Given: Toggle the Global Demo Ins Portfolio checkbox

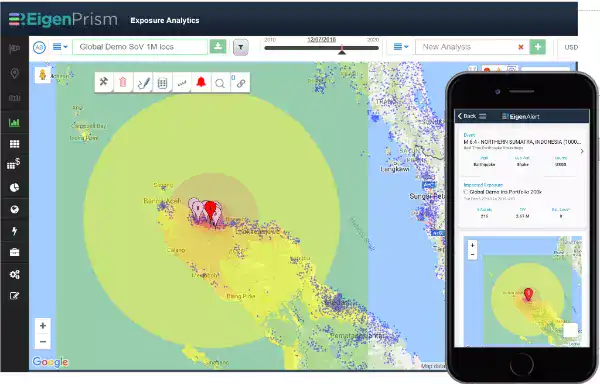Looking at the screenshot, I should click(466, 192).
